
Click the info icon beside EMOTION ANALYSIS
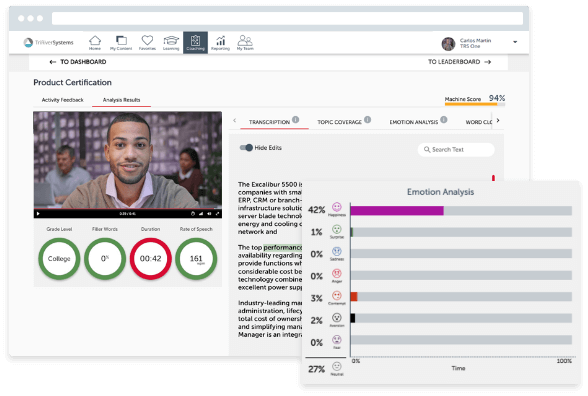tap(444, 120)
